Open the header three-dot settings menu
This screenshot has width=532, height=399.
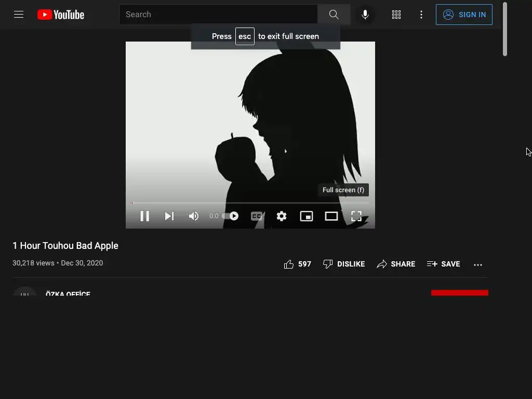421,15
